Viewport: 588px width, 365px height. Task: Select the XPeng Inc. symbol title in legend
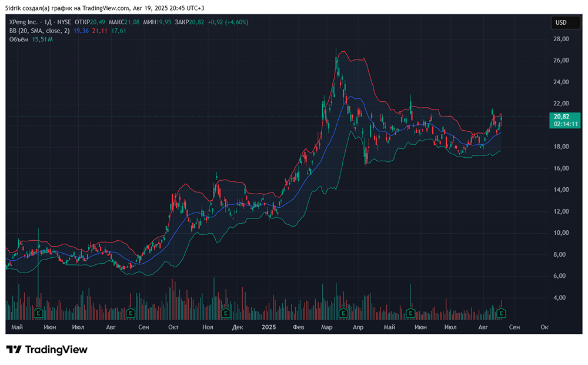point(24,22)
